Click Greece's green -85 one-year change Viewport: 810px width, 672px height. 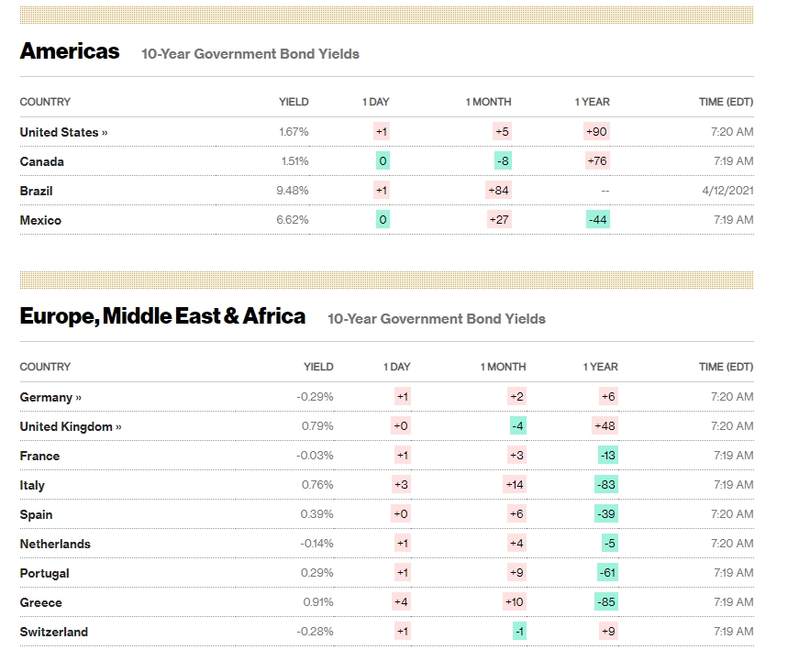click(x=605, y=602)
